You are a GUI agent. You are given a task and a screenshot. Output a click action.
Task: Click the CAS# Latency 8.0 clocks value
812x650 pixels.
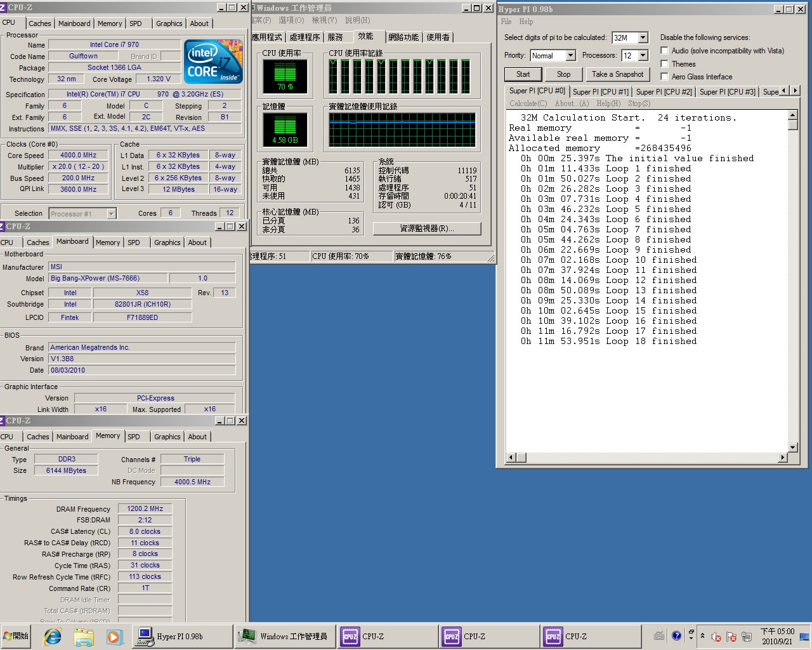click(x=145, y=531)
